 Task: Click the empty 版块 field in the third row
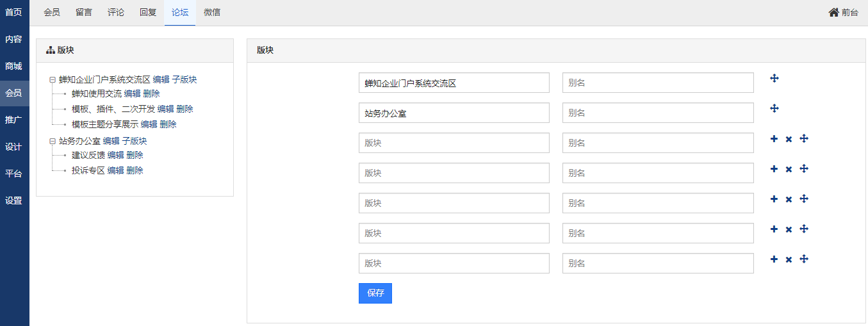pyautogui.click(x=454, y=143)
